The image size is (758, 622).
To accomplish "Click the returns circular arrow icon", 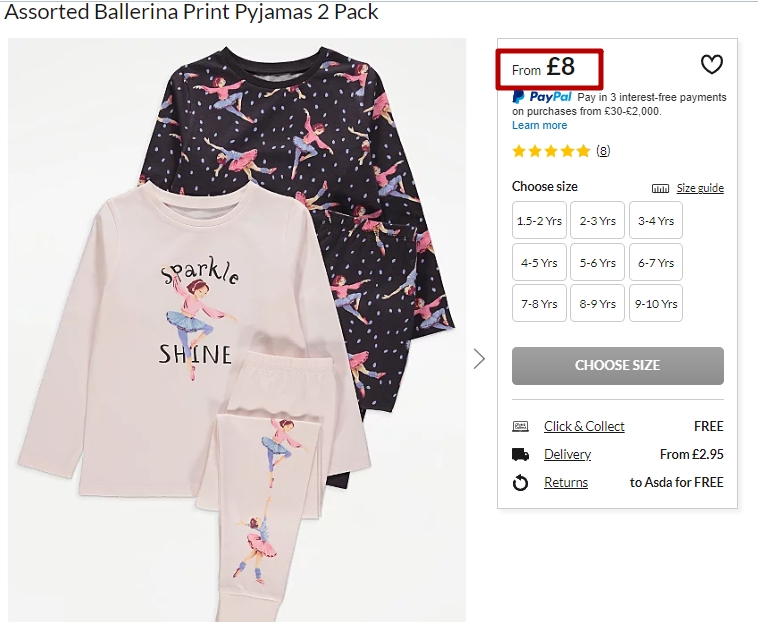I will point(520,482).
